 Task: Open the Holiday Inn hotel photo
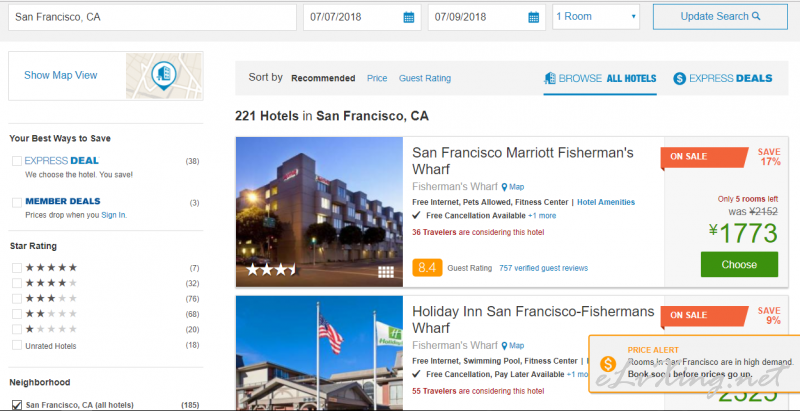pos(319,353)
